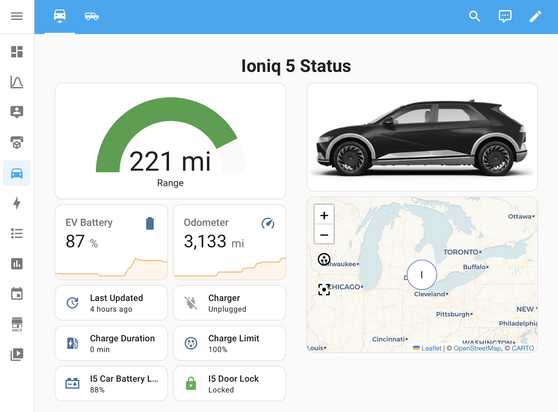Image resolution: width=558 pixels, height=412 pixels.
Task: Click the Charge Limit plug icon
Action: (191, 343)
